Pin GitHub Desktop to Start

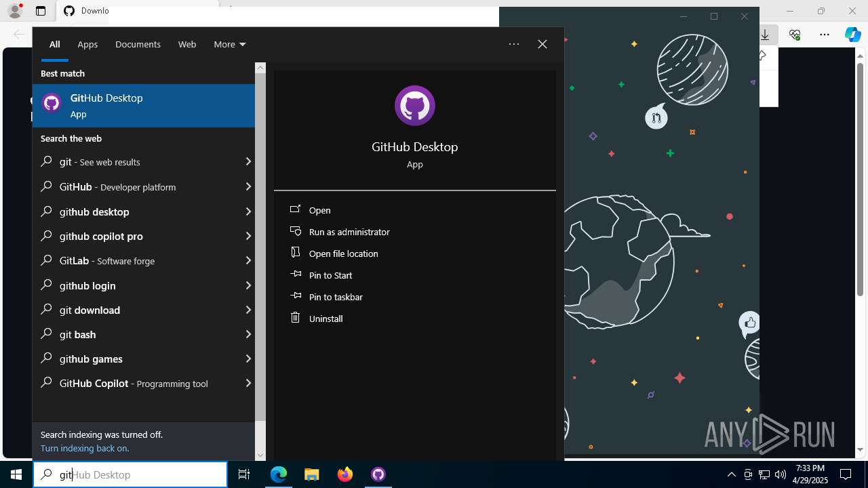(x=330, y=275)
